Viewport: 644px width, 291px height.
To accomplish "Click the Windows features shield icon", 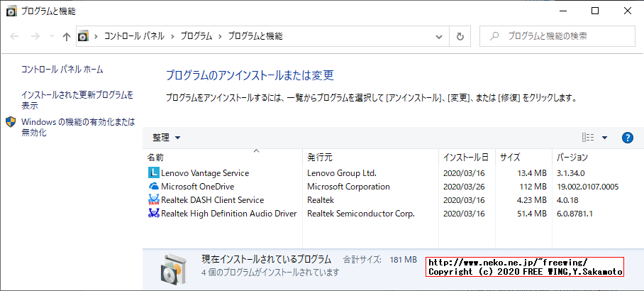I will tap(11, 121).
